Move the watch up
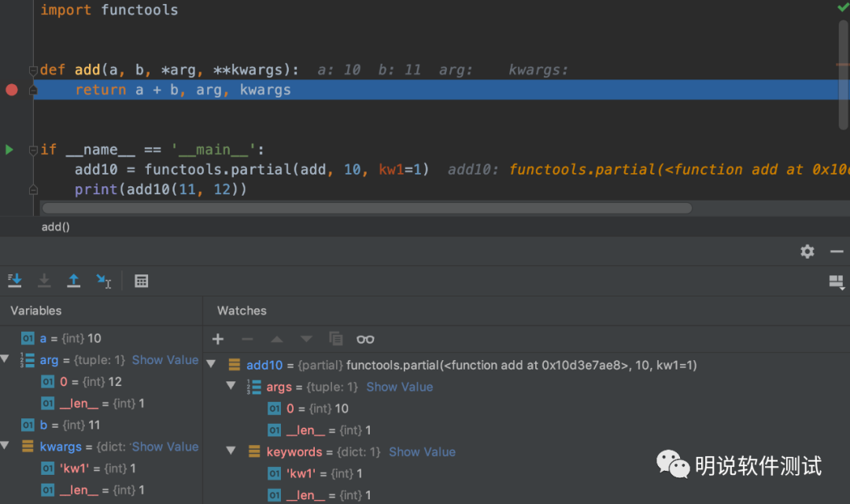 click(x=276, y=340)
